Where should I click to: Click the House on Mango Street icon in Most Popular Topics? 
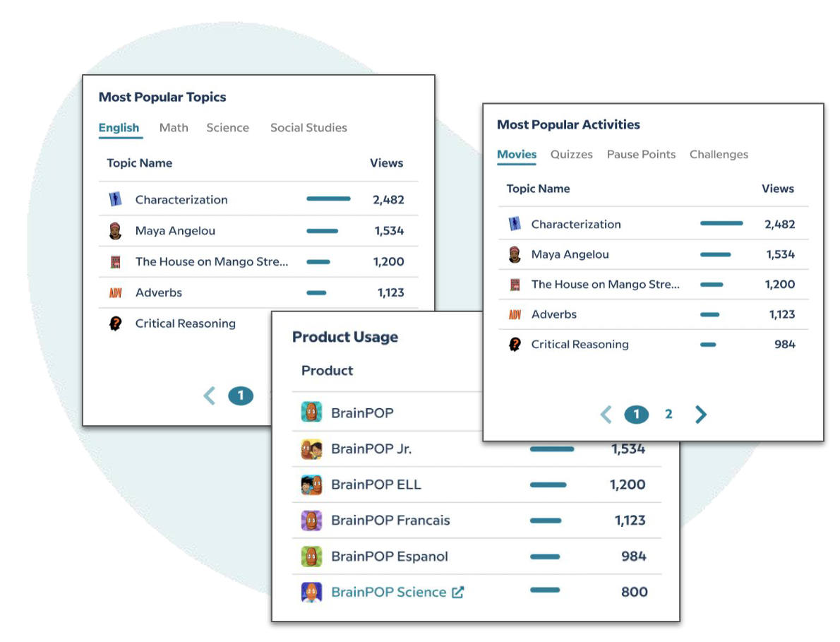pyautogui.click(x=115, y=262)
